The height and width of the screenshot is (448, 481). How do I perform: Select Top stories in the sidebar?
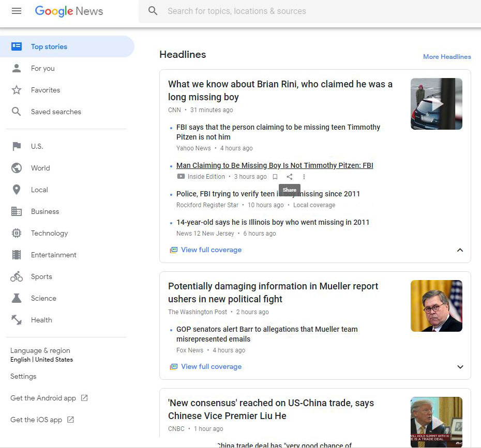tap(67, 47)
